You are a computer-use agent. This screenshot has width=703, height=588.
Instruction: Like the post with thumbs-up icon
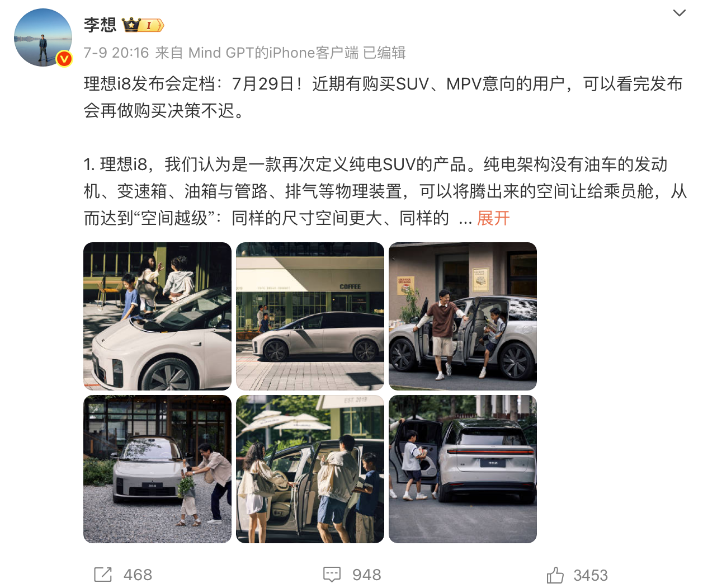point(555,575)
